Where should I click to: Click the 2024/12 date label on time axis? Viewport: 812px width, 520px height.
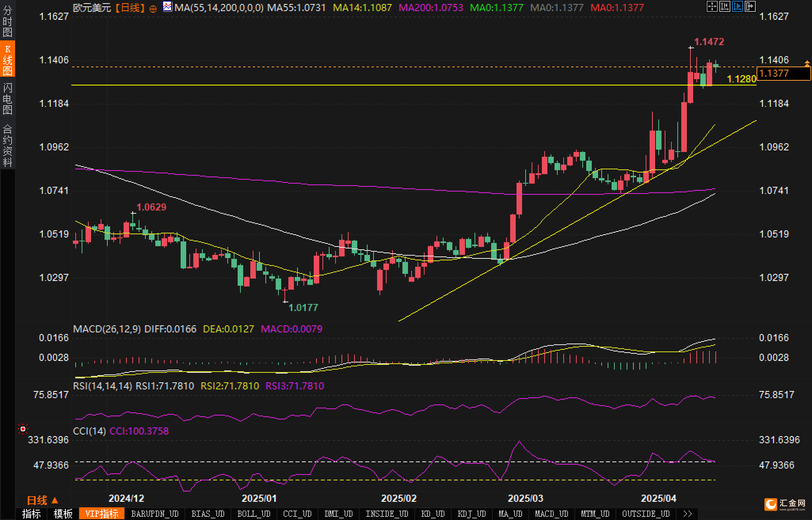(126, 498)
